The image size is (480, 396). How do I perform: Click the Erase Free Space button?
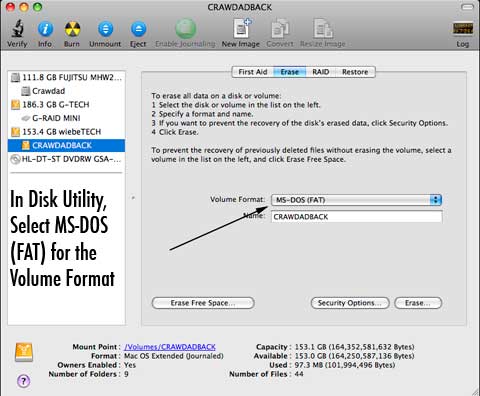pyautogui.click(x=203, y=303)
